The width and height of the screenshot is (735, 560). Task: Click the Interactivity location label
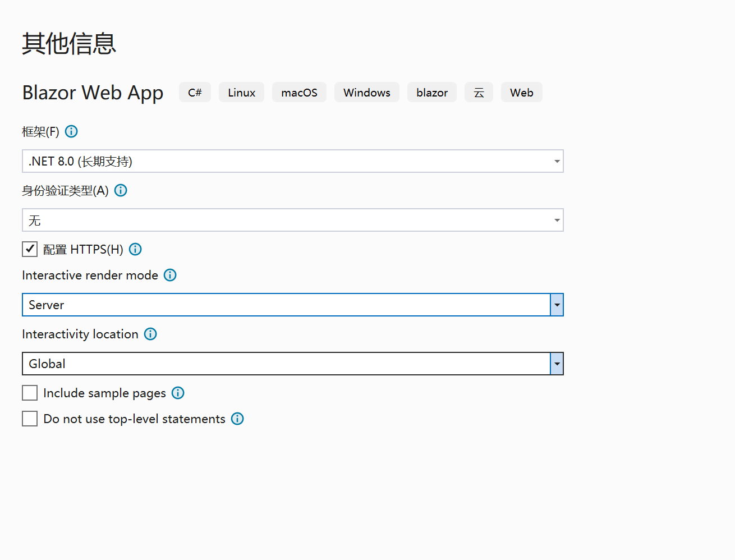(80, 334)
